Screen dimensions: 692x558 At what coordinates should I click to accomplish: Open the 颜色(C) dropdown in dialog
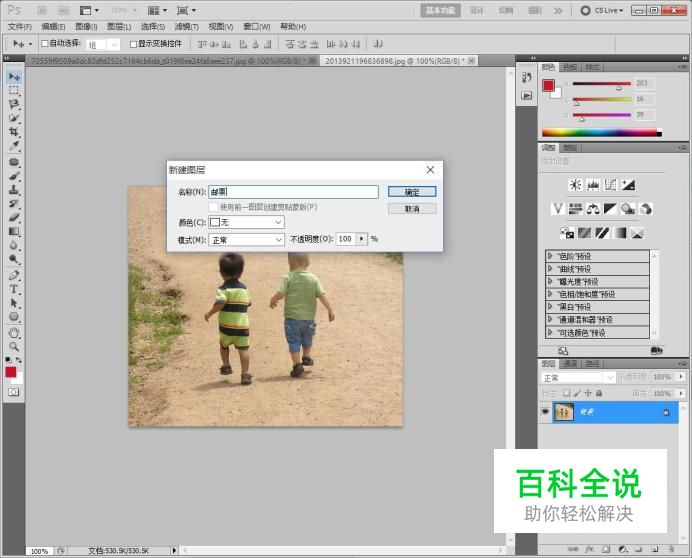[246, 222]
